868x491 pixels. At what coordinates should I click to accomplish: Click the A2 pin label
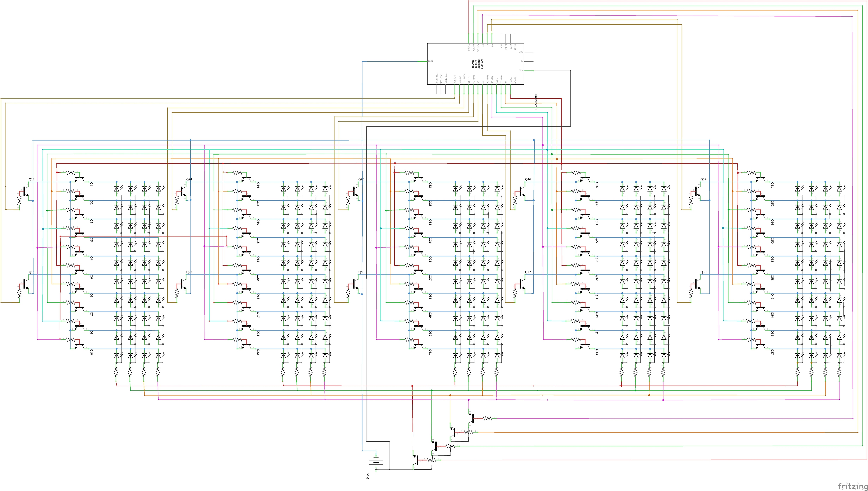click(x=483, y=46)
